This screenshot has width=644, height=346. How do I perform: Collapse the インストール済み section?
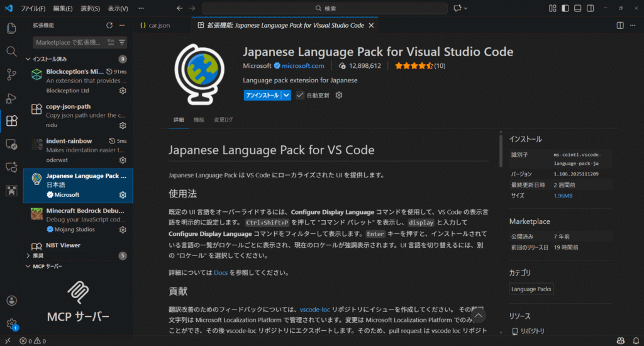pyautogui.click(x=28, y=59)
